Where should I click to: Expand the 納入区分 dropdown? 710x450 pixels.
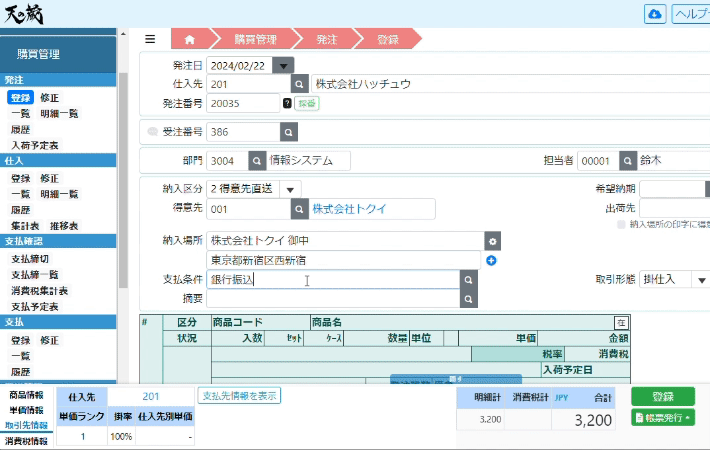[290, 189]
